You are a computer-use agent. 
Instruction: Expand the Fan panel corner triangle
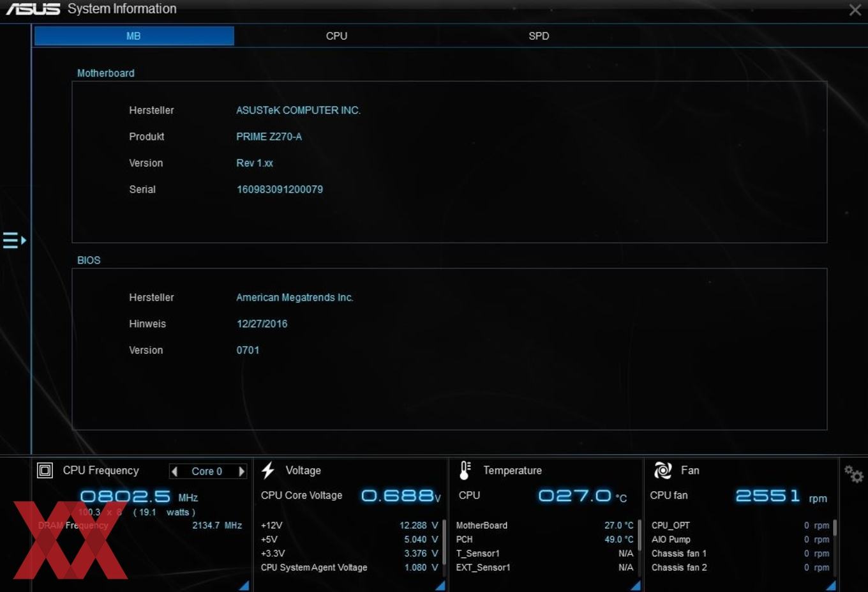[831, 586]
